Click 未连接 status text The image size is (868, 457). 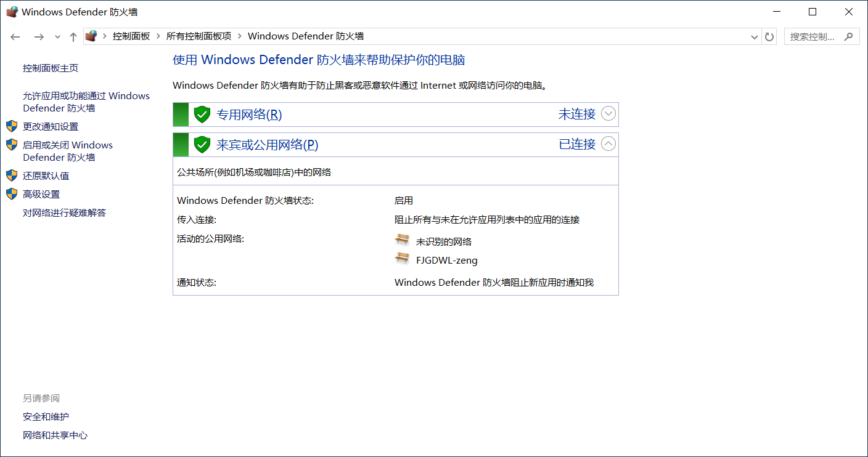(577, 114)
